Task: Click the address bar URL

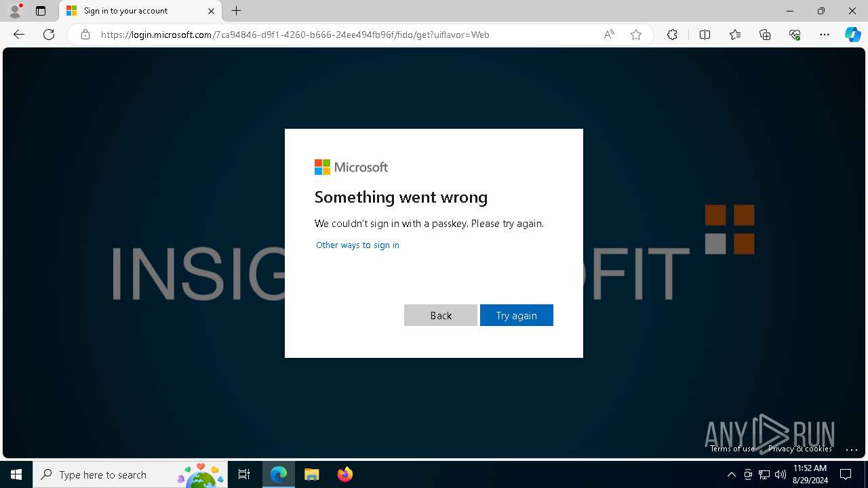Action: click(295, 35)
